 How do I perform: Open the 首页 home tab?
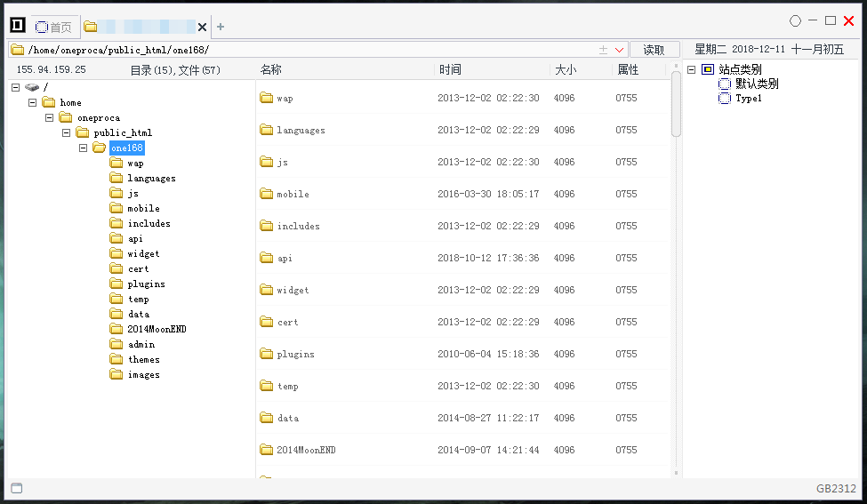[53, 27]
